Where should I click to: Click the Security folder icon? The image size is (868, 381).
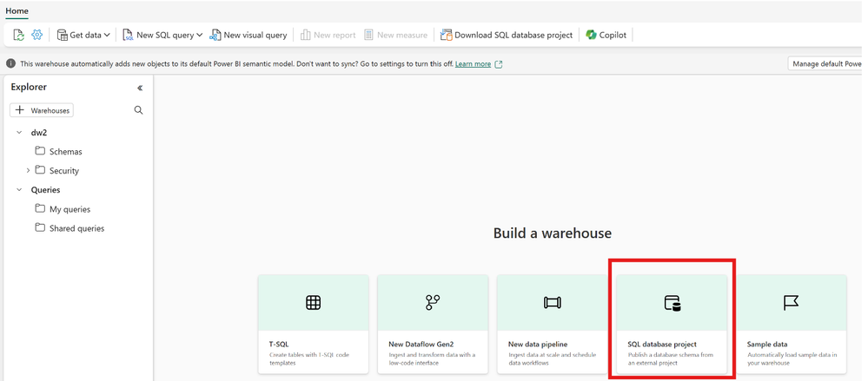click(40, 170)
